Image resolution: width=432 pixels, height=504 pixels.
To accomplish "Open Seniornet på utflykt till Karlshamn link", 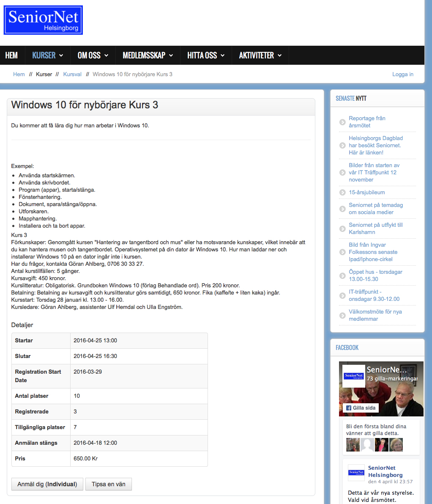I will 376,229.
